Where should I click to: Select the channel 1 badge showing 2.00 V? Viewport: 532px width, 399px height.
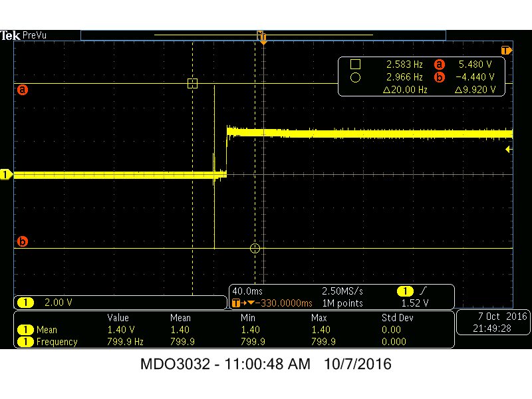click(25, 303)
